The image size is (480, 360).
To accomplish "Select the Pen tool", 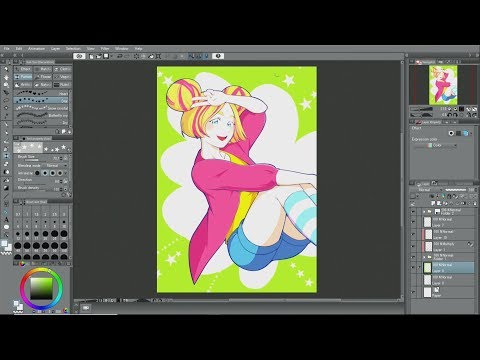I will coord(6,124).
